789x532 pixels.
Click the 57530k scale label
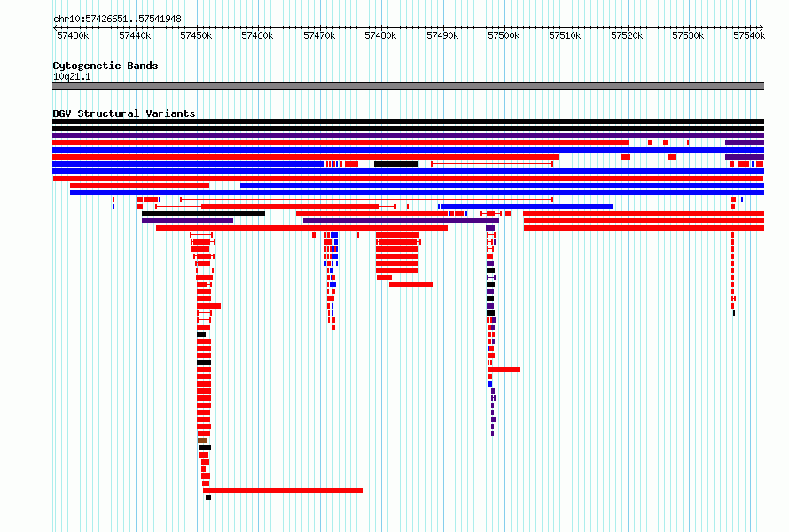pos(688,35)
